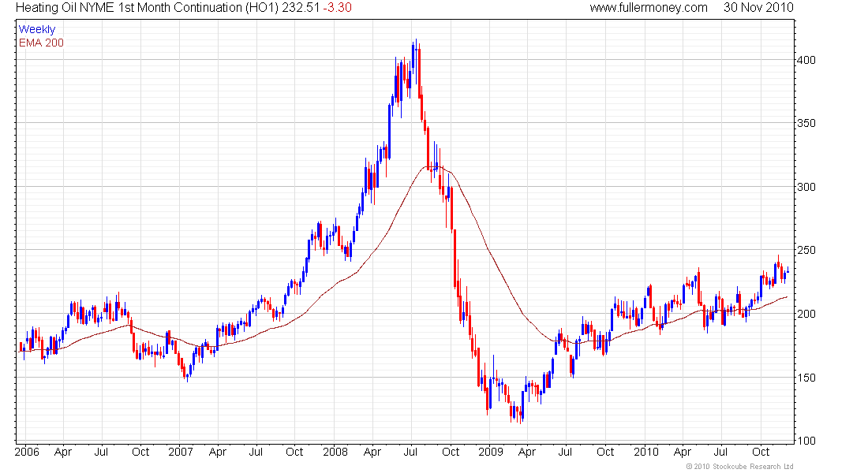Click the Apr label of year 2008
This screenshot has width=868, height=473.
372,452
